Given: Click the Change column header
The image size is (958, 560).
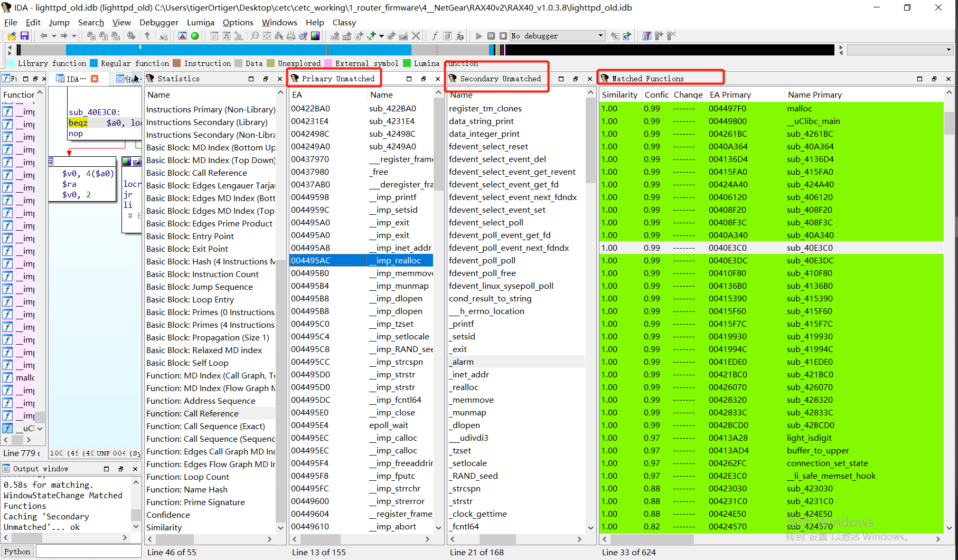Looking at the screenshot, I should pyautogui.click(x=688, y=95).
